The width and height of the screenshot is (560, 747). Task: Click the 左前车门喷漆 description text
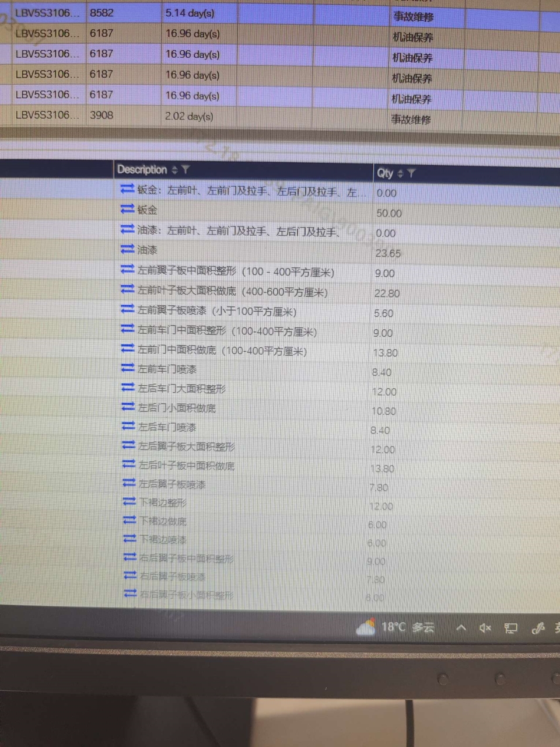[x=167, y=369]
